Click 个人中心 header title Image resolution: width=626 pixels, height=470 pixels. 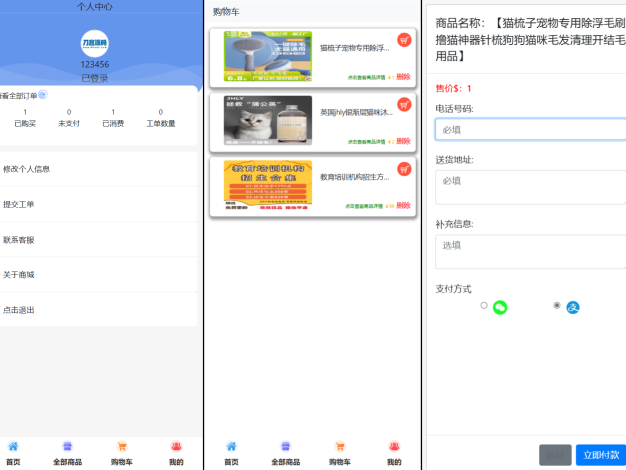point(95,6)
